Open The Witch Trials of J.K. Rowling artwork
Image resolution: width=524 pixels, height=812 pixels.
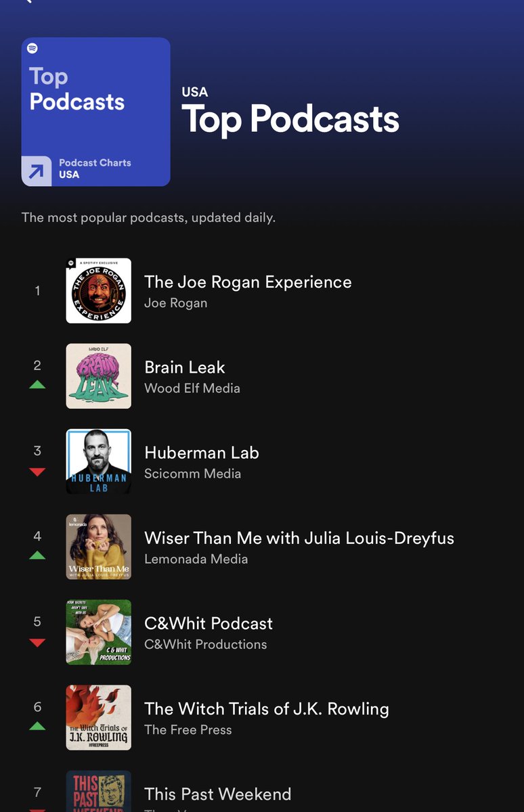tap(99, 717)
